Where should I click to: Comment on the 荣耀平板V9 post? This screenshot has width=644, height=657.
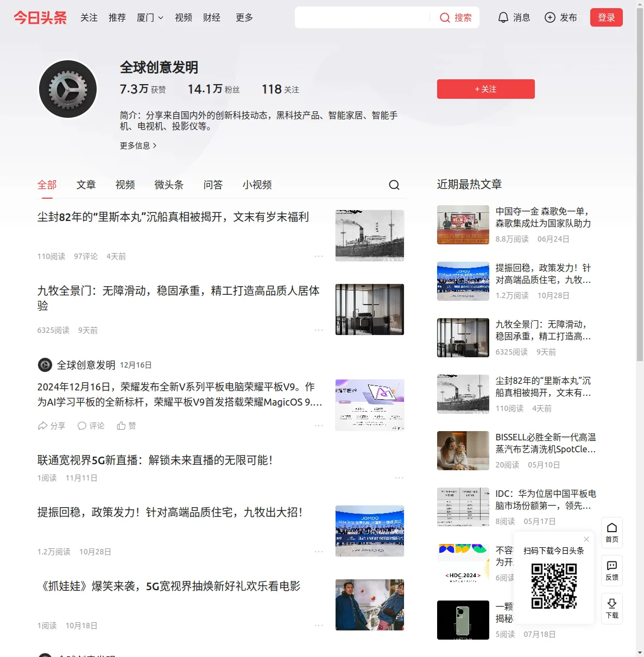91,426
